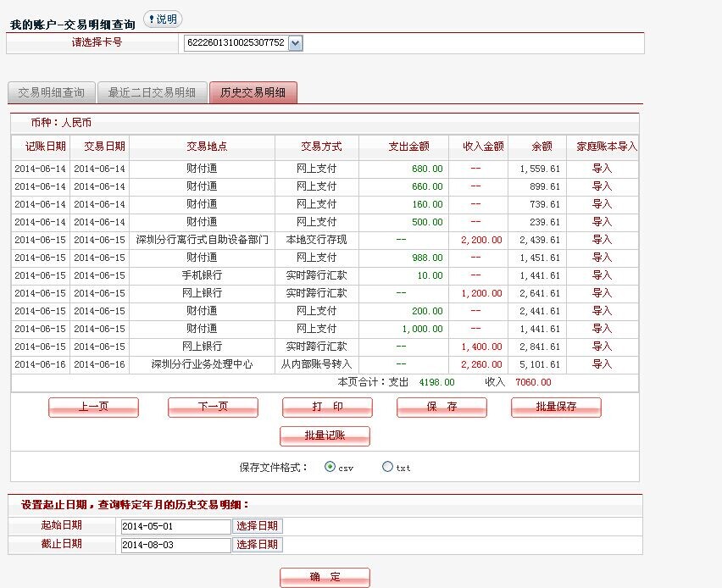Select csv file format radio button

tap(330, 467)
